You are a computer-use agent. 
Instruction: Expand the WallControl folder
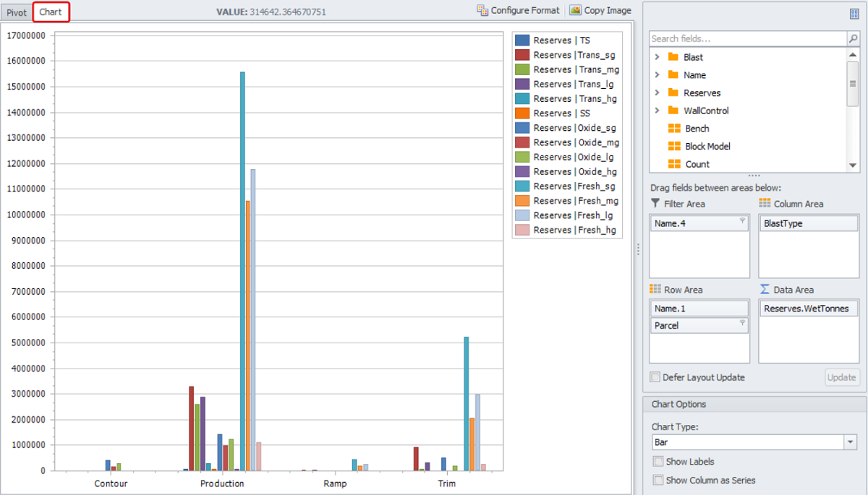(657, 111)
